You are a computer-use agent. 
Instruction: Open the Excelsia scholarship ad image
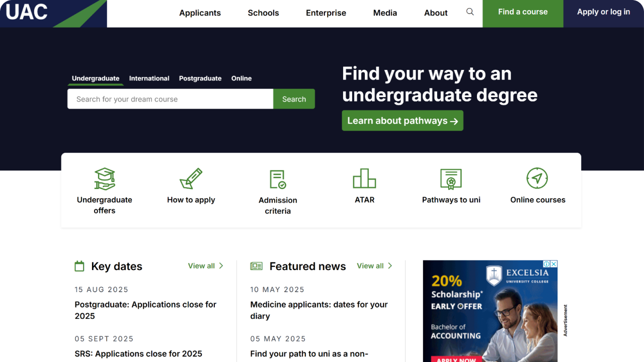click(490, 311)
